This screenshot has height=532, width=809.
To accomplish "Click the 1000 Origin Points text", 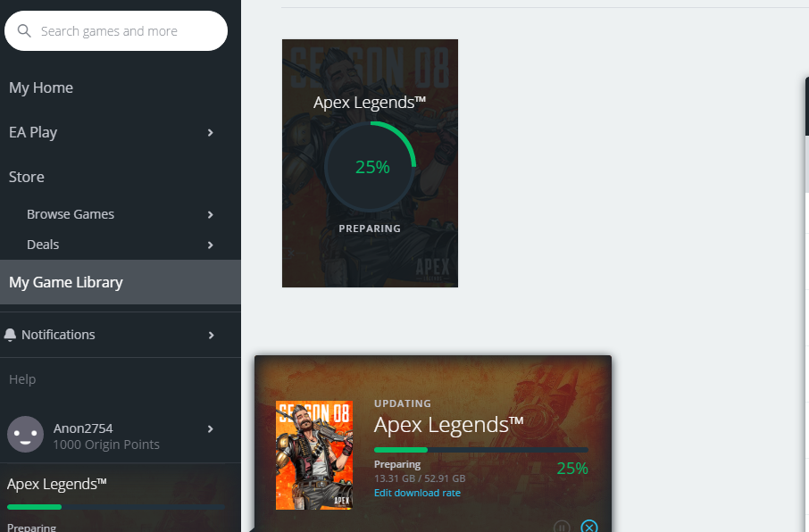I will tap(106, 445).
